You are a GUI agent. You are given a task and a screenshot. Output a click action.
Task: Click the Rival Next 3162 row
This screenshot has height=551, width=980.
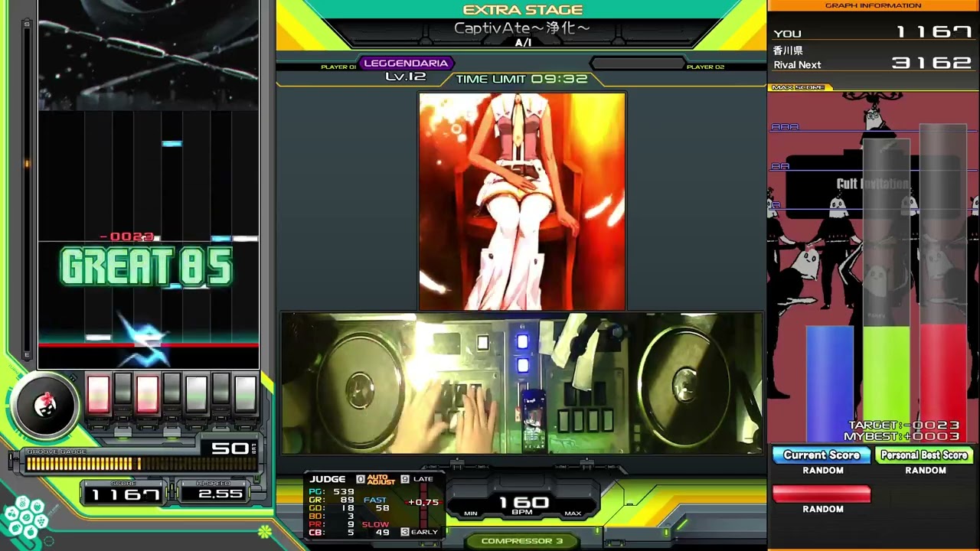tap(873, 64)
